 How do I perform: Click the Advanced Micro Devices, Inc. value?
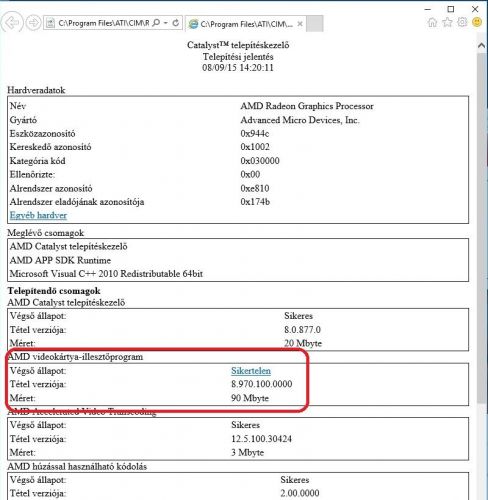click(300, 120)
